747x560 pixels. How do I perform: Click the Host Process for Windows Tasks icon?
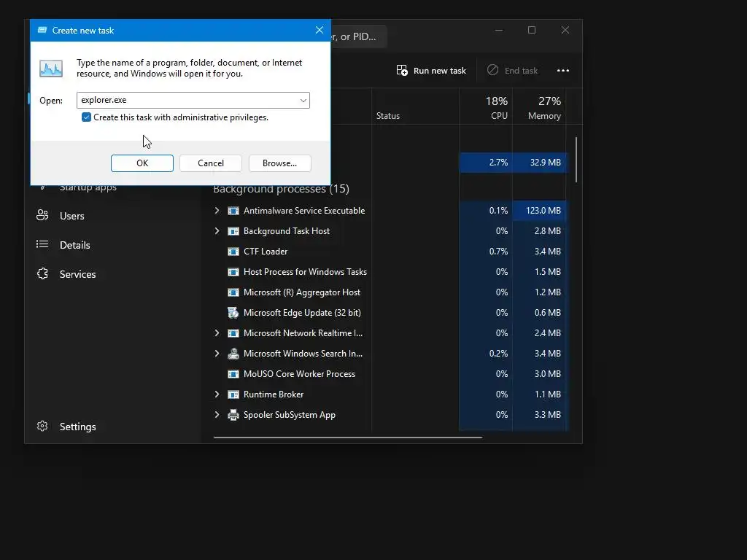point(233,272)
